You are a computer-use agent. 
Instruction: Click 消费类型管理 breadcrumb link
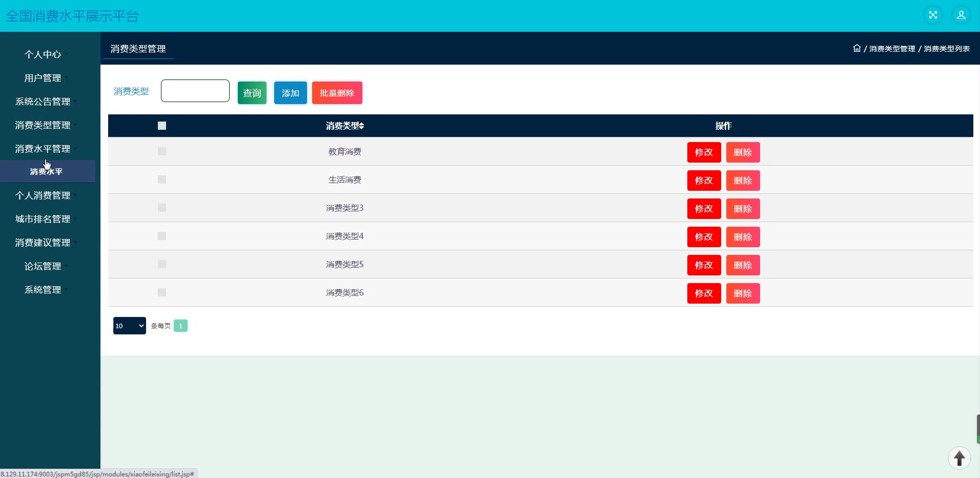[x=892, y=49]
